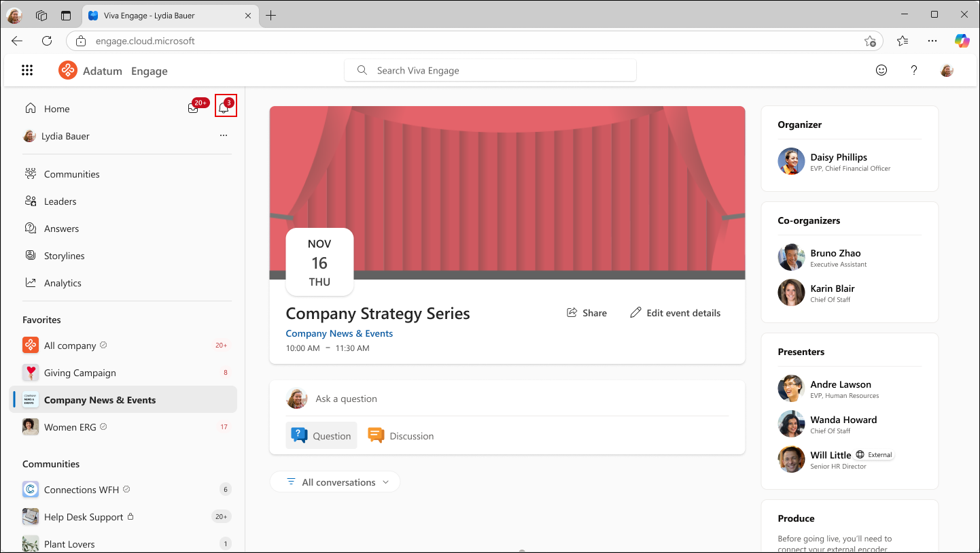This screenshot has height=553, width=980.
Task: Click the feedback smiley face icon
Action: (x=881, y=70)
